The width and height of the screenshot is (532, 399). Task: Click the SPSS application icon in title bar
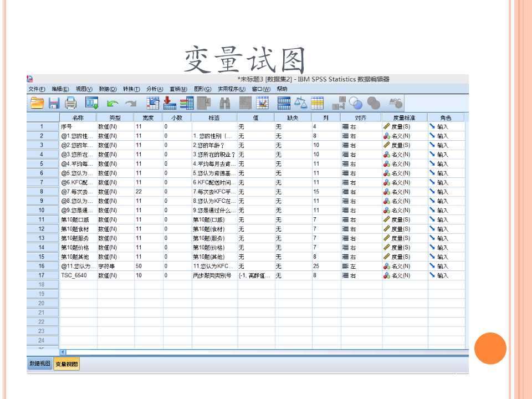30,79
